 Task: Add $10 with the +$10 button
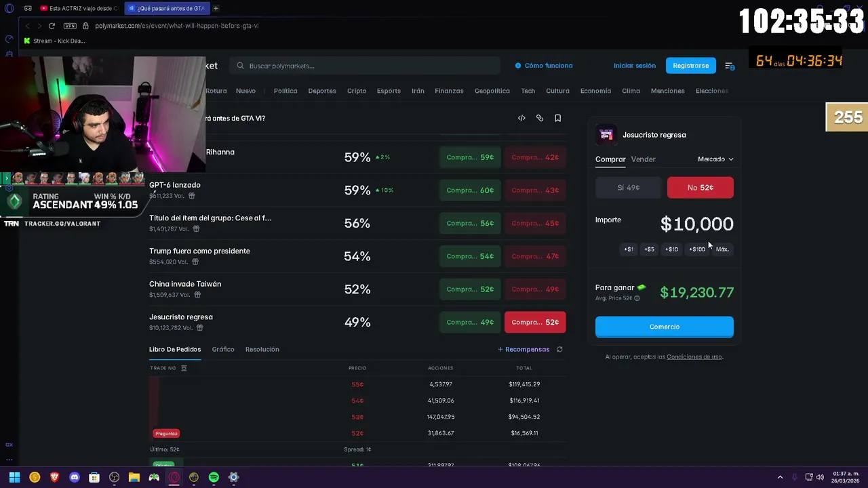pyautogui.click(x=671, y=249)
